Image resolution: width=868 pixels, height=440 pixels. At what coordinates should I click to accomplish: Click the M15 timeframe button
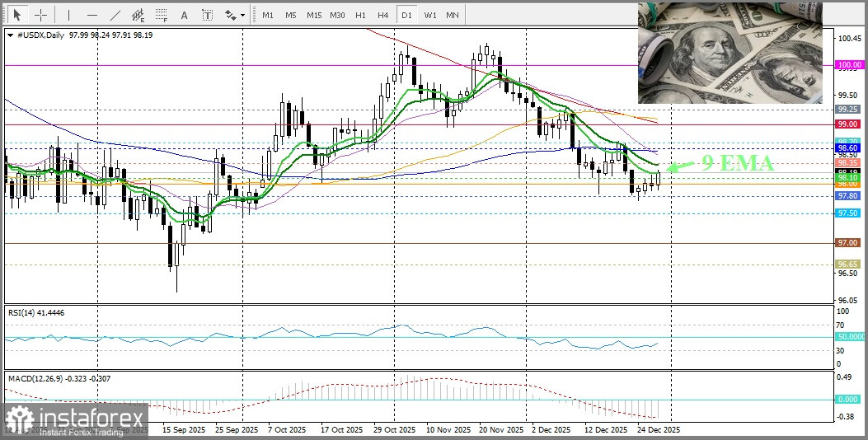[x=313, y=15]
